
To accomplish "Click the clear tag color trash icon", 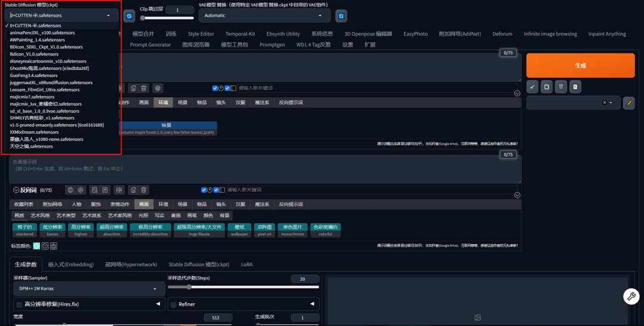I will 54,246.
